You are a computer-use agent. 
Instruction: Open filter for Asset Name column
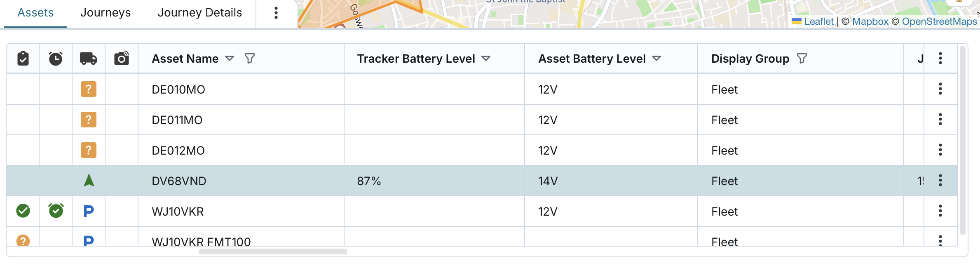click(x=249, y=59)
